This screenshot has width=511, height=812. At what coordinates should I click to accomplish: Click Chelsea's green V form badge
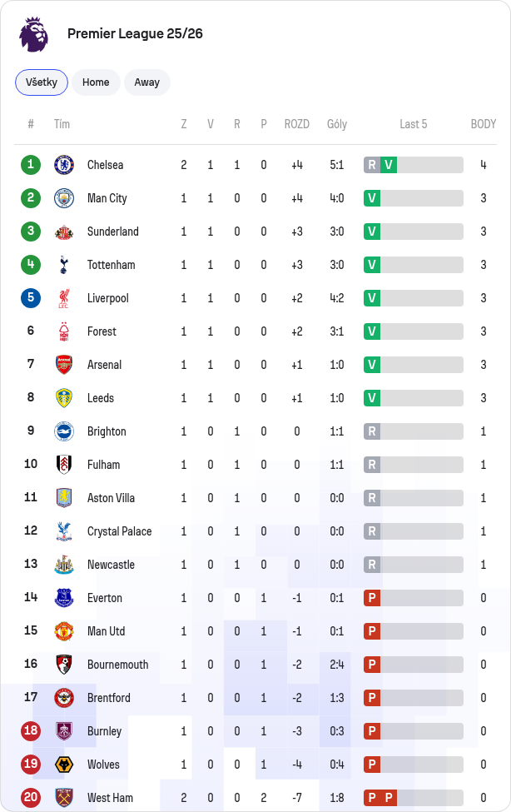click(x=389, y=165)
